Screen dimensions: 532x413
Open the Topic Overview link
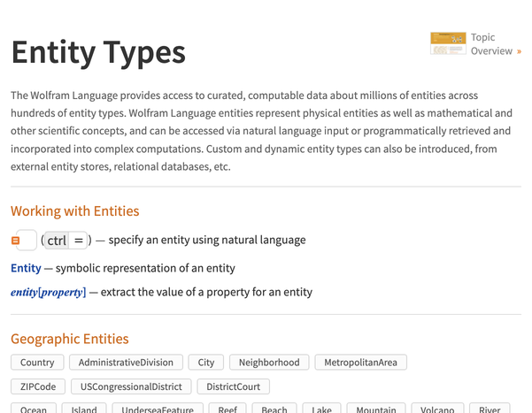(x=495, y=44)
